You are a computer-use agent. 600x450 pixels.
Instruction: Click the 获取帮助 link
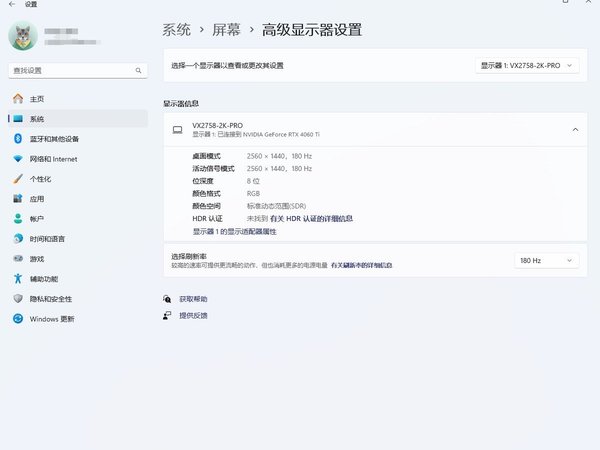pyautogui.click(x=193, y=299)
